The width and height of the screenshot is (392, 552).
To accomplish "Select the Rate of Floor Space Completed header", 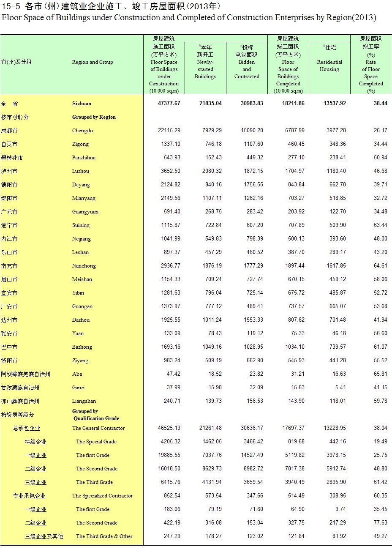I will coord(371,66).
